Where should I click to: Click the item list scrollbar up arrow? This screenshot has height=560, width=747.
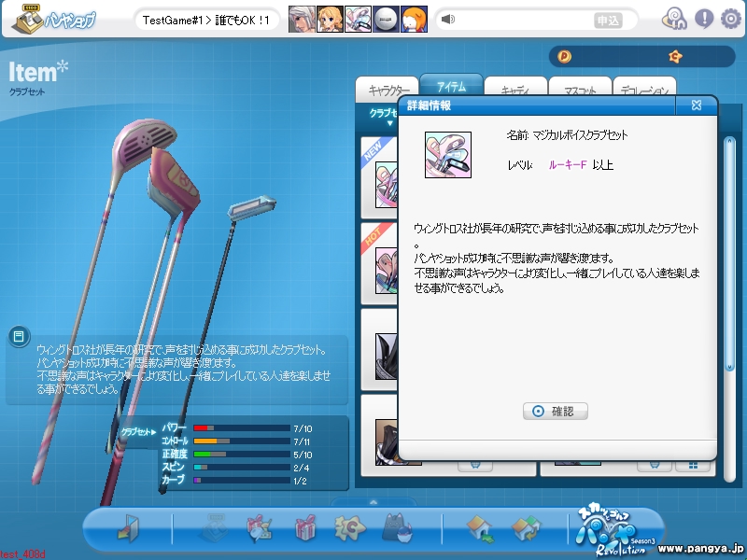coord(729,142)
